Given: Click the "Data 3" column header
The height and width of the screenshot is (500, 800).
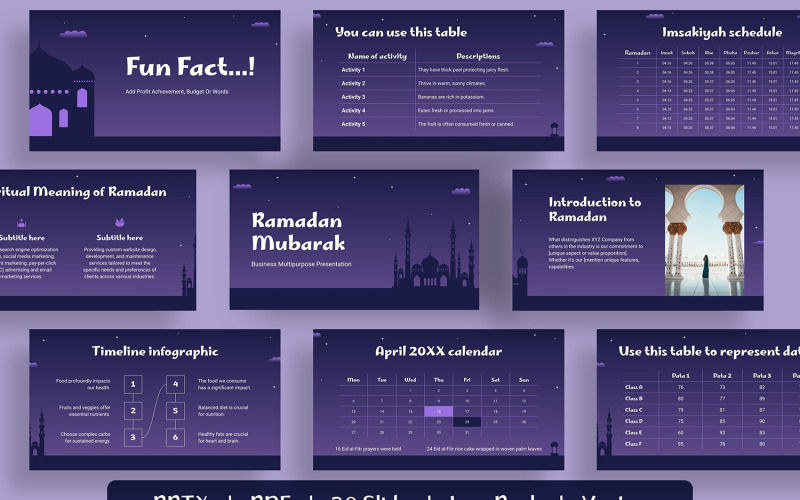Looking at the screenshot, I should pyautogui.click(x=762, y=376).
